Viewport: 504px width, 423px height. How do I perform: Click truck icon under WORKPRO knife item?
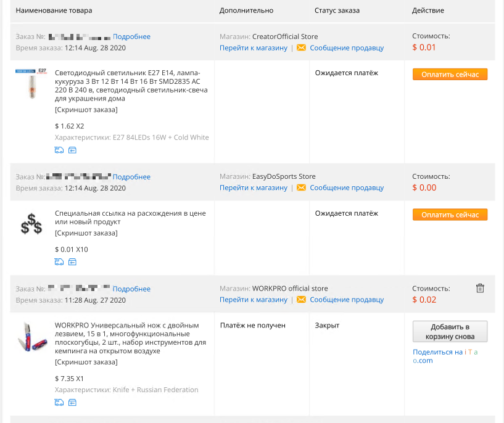(59, 403)
